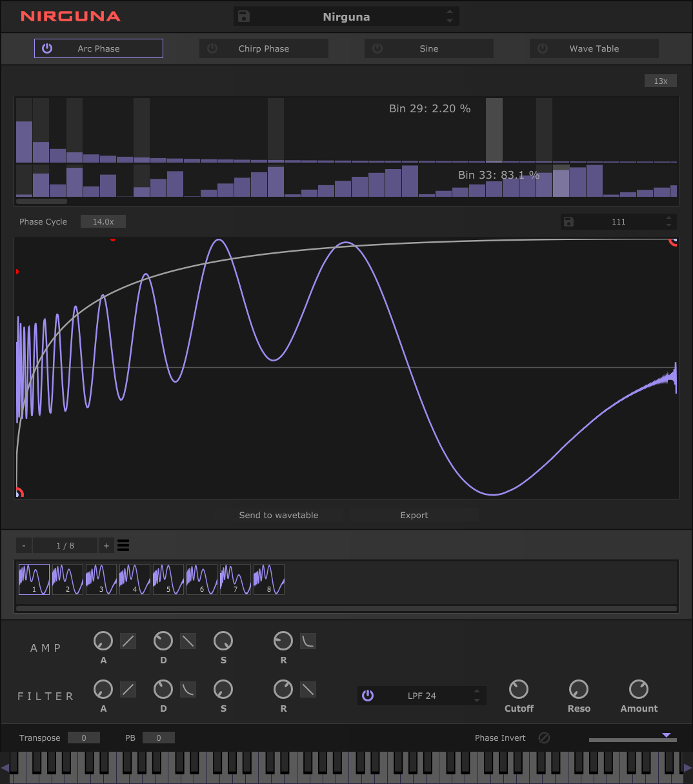
Task: Select wavetable frame thumbnail 2
Action: click(68, 579)
